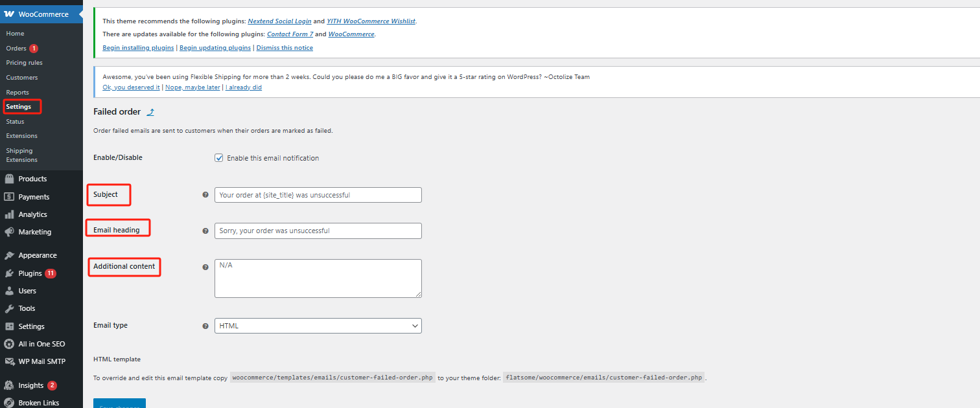
Task: Click 'Ok, you deserved it' rating link
Action: pyautogui.click(x=131, y=87)
